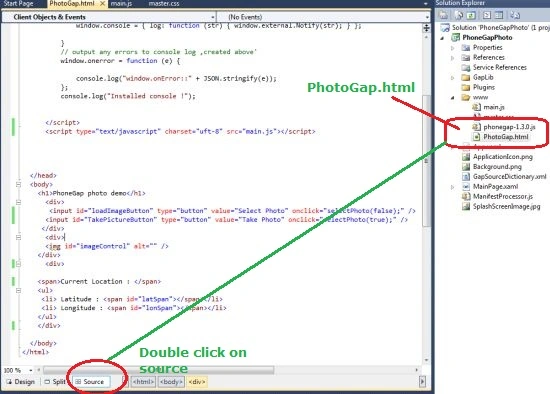Click GapSourceDictionary.xml file icon
550x394 pixels.
pos(466,176)
